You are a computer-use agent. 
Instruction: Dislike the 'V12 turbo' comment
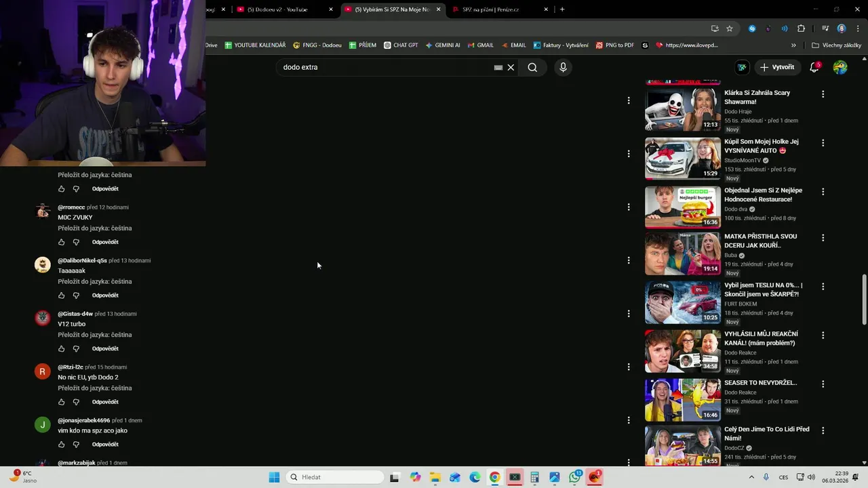click(76, 348)
